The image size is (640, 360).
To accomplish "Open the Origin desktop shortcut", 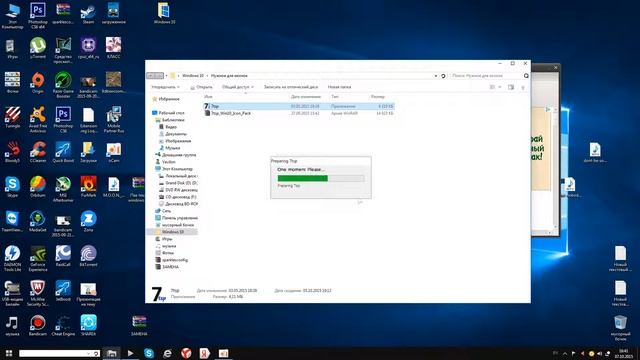I will point(38,83).
